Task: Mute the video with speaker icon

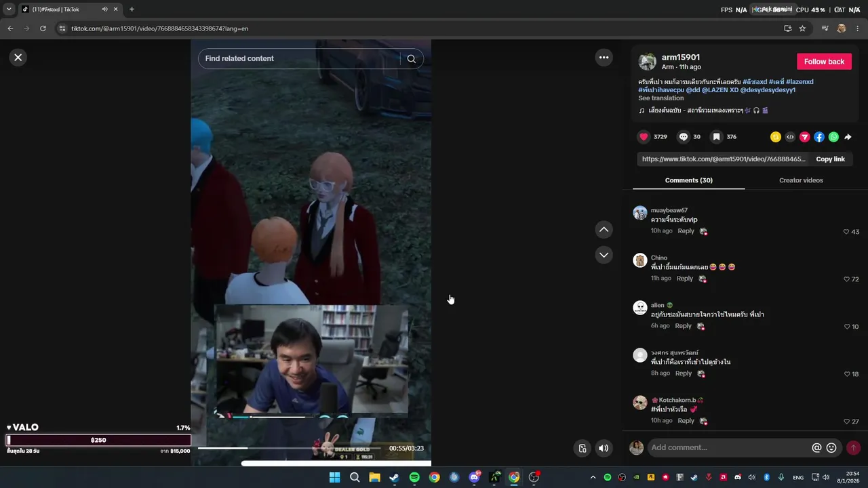Action: pos(604,448)
